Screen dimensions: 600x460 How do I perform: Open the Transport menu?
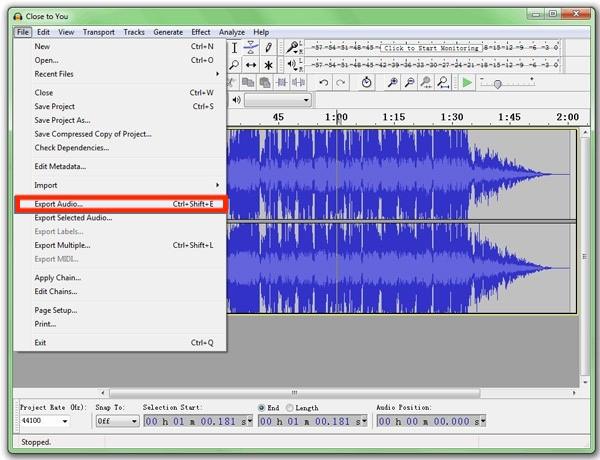[x=99, y=32]
